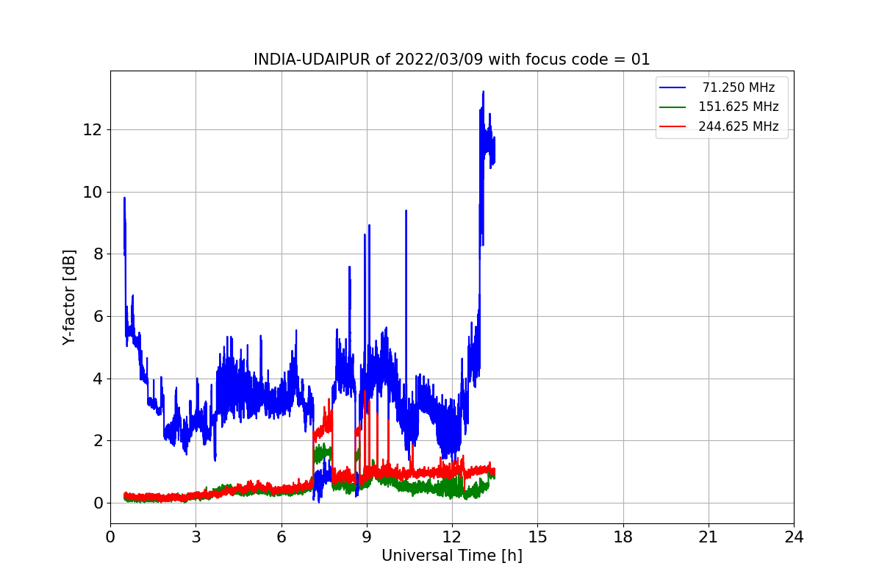Click the green legend line sample

(x=673, y=107)
